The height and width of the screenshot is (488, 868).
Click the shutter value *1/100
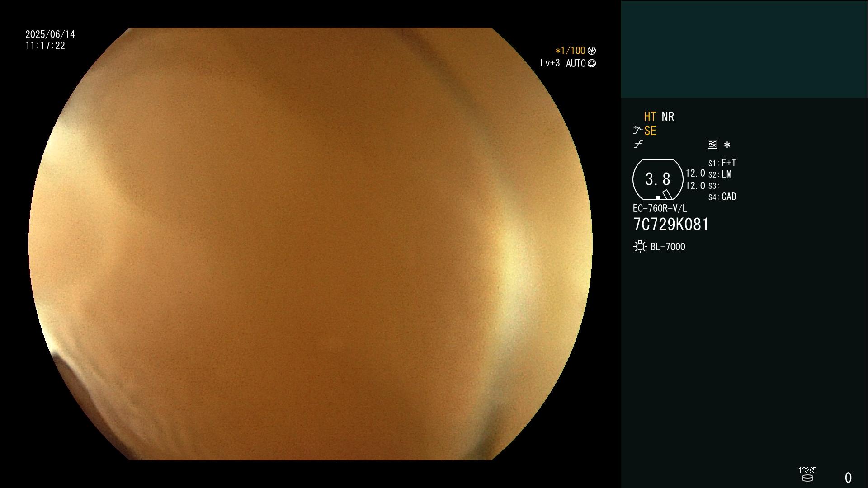click(x=570, y=51)
